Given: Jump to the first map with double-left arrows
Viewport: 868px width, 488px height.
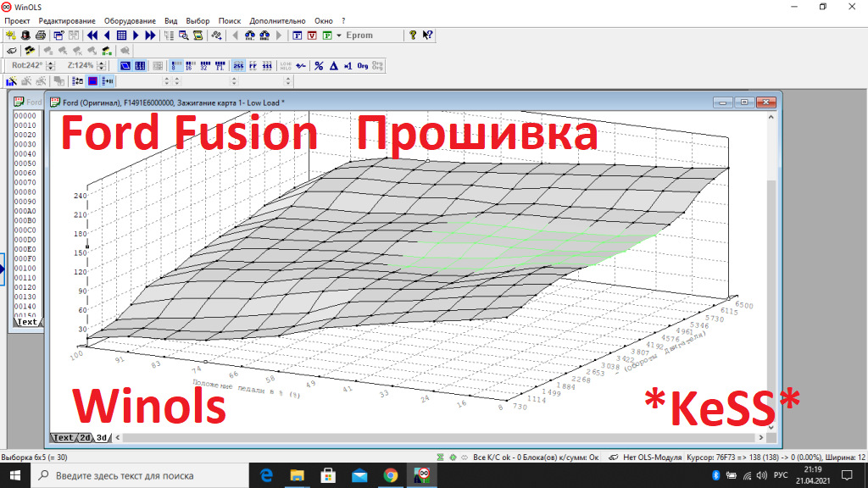Looking at the screenshot, I should pos(92,36).
